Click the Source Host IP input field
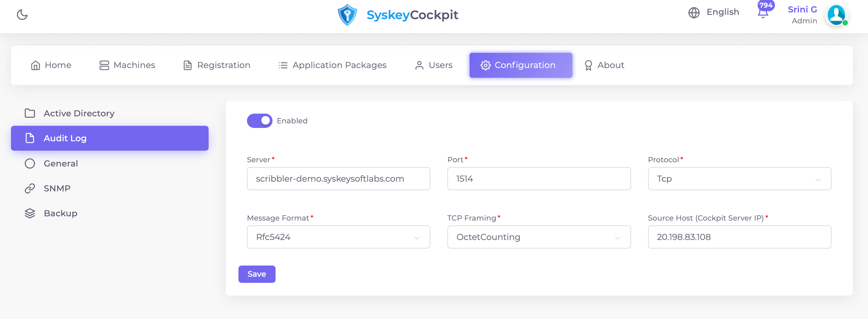 point(740,237)
